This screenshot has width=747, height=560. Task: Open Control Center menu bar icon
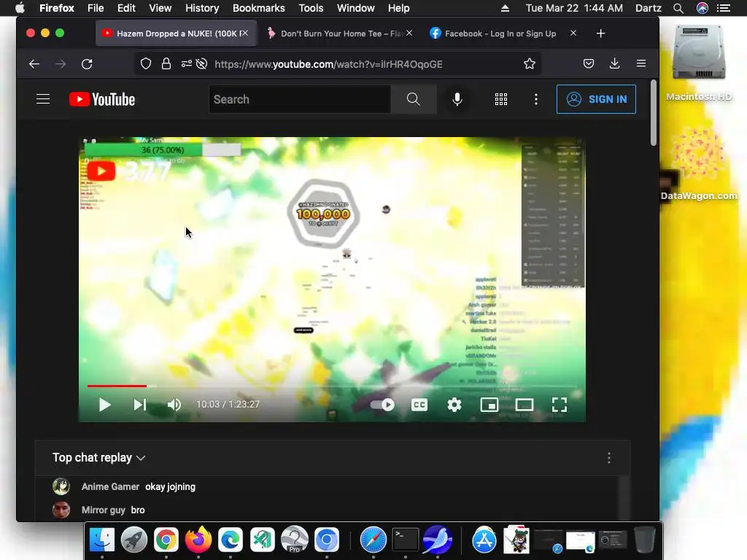[724, 8]
